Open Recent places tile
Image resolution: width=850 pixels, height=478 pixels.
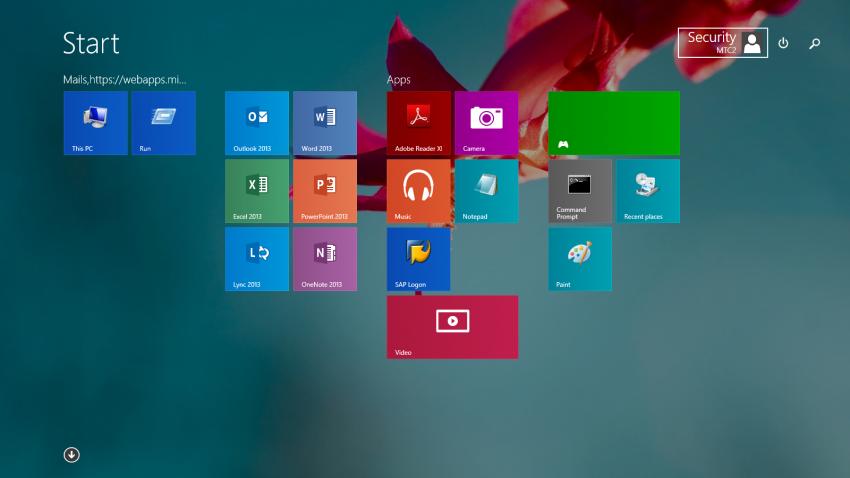coord(647,191)
